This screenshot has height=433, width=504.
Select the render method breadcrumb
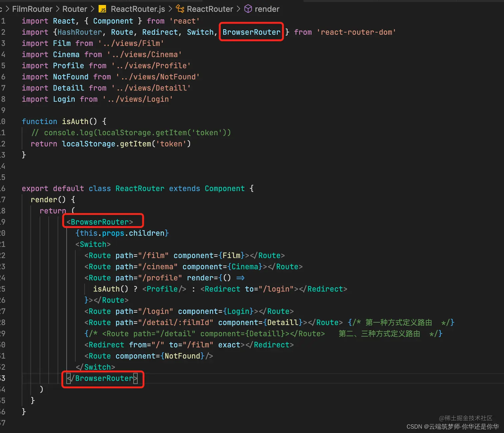(x=267, y=9)
